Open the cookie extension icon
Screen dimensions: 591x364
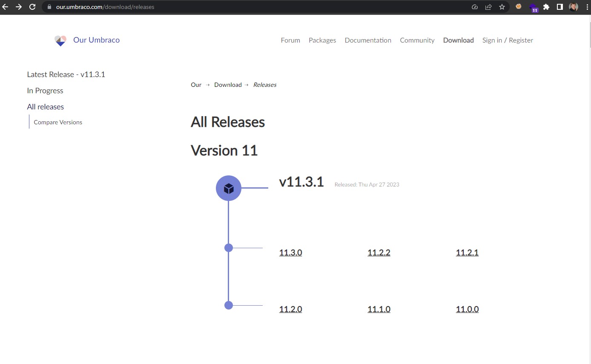click(519, 7)
